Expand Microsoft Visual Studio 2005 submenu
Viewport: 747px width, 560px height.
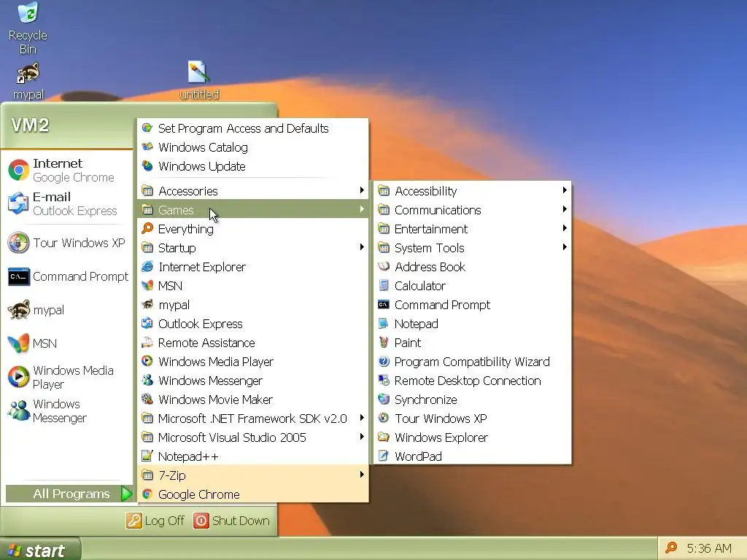[x=253, y=437]
